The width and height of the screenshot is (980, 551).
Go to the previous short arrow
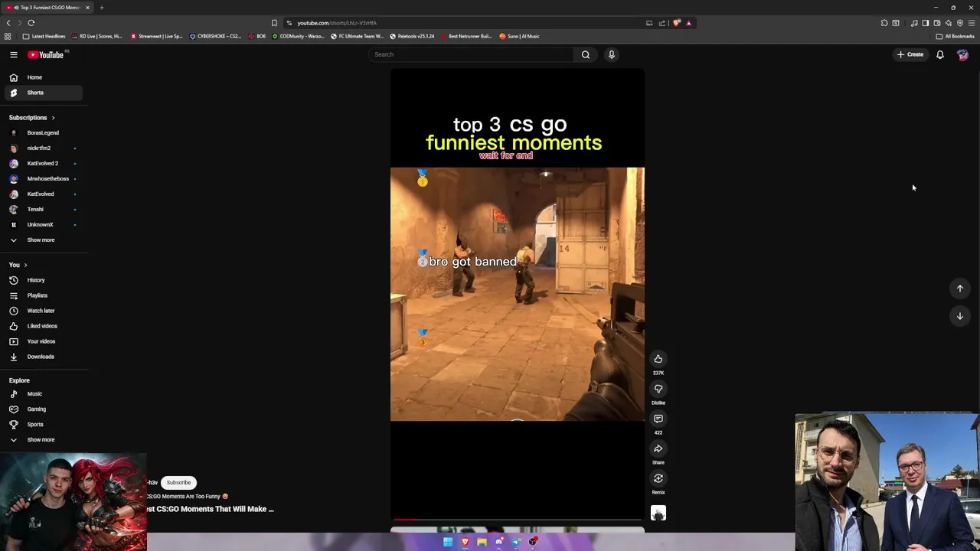(960, 289)
